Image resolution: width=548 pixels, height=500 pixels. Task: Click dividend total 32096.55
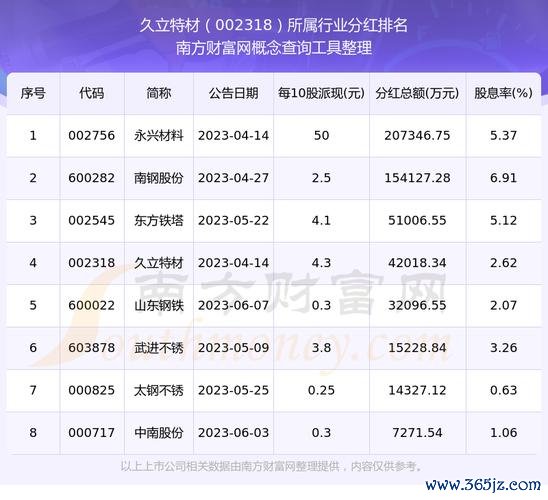click(417, 305)
